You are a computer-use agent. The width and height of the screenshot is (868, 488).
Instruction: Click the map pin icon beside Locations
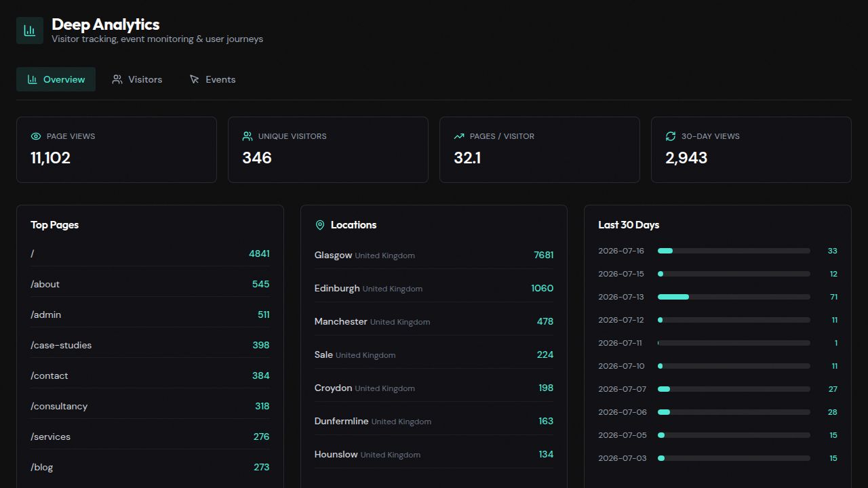[320, 225]
